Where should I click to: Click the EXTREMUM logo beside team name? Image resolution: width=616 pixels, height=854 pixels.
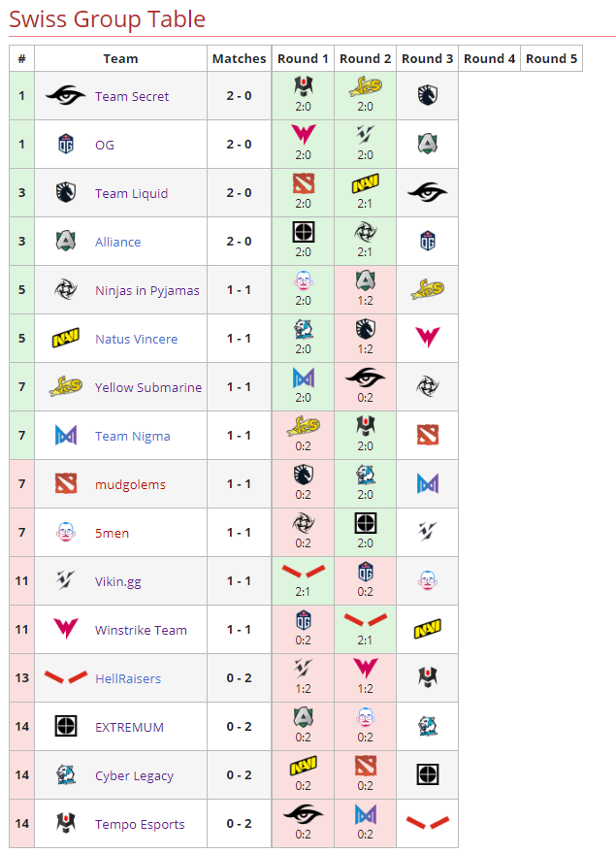(x=65, y=727)
